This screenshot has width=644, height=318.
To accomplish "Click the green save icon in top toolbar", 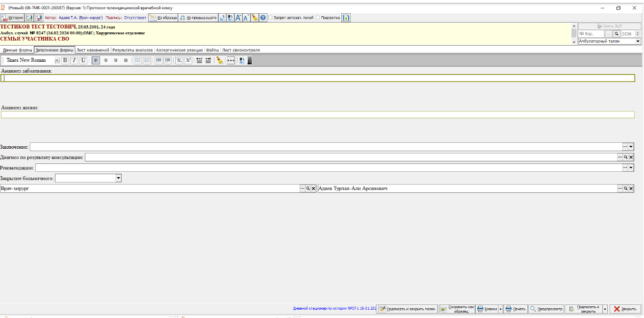I will (346, 18).
